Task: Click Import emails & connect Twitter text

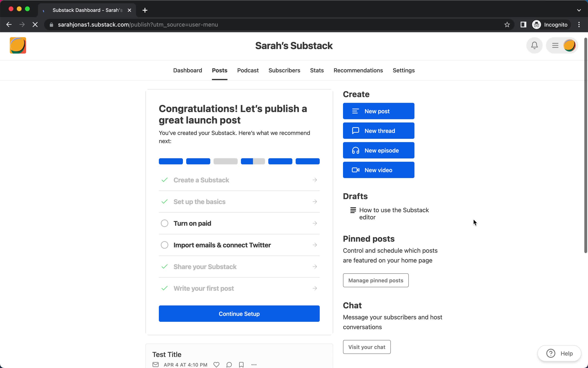Action: coord(222,245)
